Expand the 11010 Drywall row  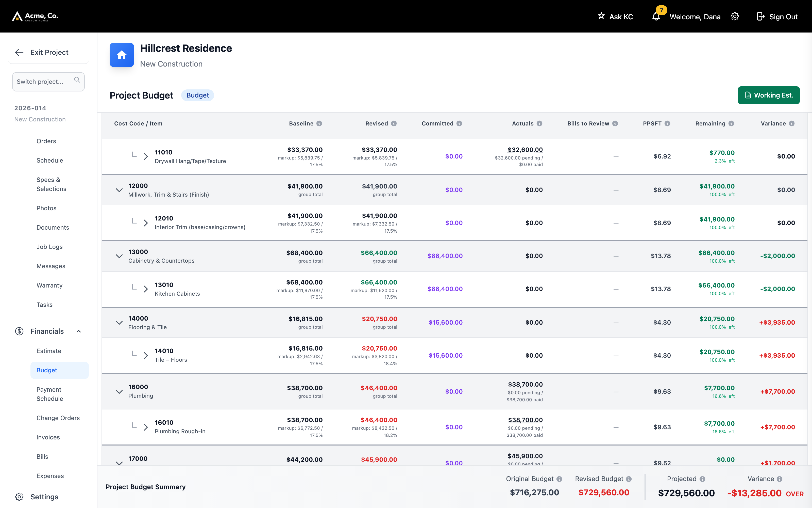(x=146, y=156)
